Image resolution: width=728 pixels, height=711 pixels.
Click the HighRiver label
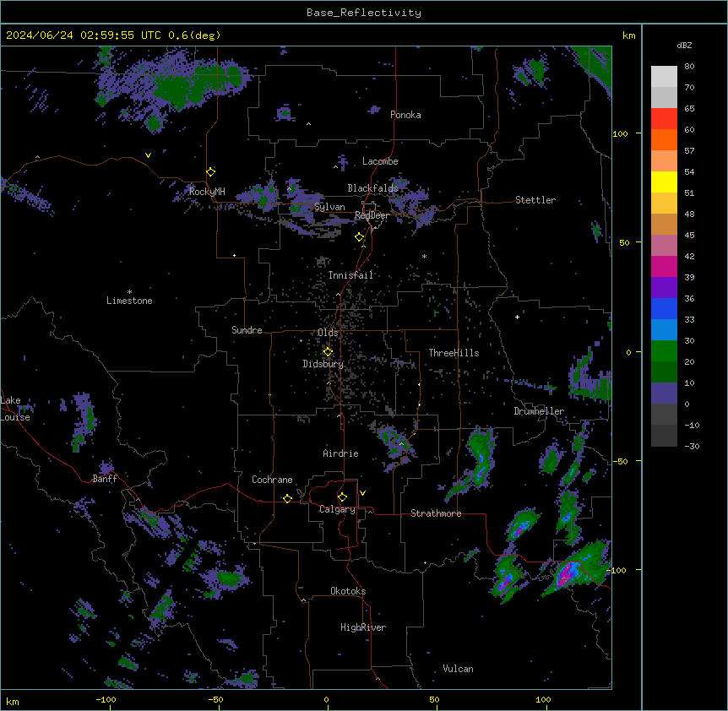(363, 627)
